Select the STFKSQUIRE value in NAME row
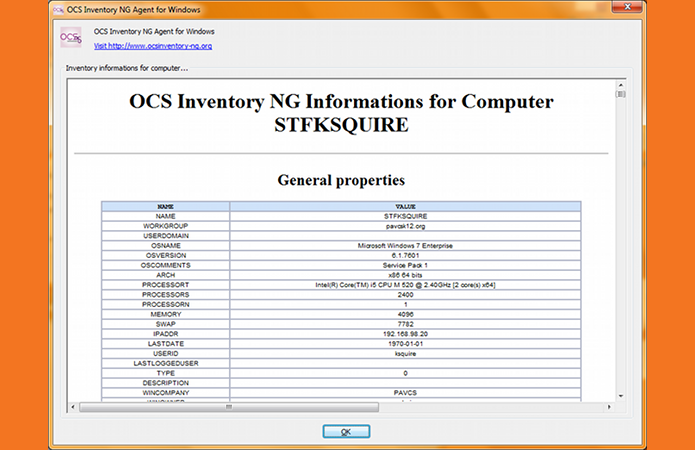Screen dimensions: 695x450 pyautogui.click(x=405, y=216)
